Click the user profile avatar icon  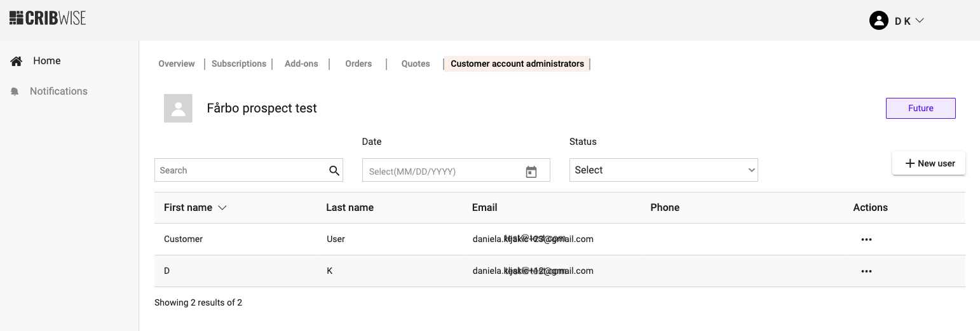click(x=878, y=21)
